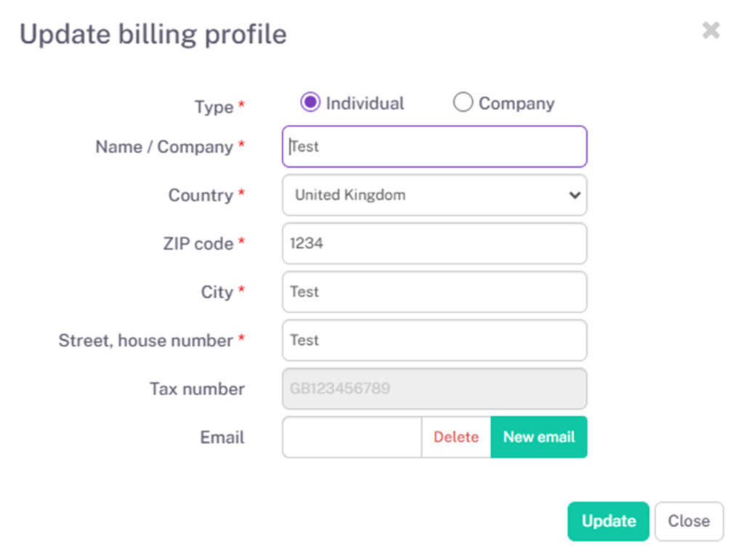Select the City input field

point(434,292)
